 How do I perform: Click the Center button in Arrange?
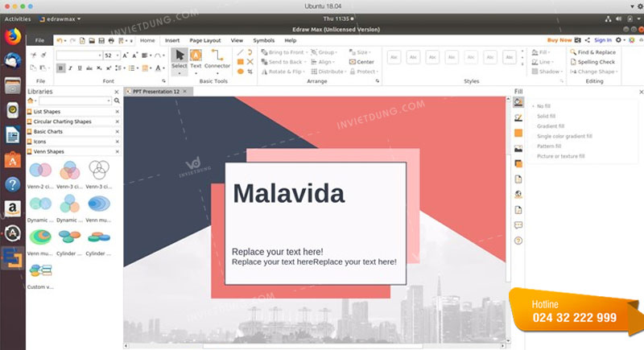point(361,62)
